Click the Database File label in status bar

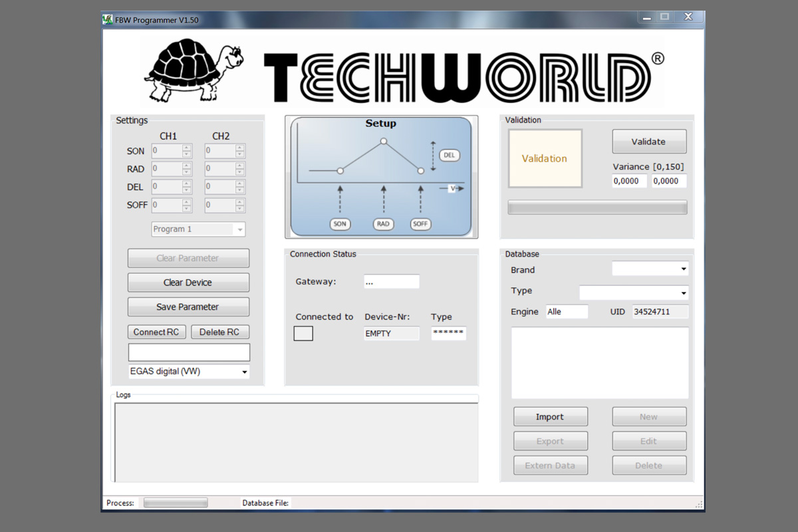[x=265, y=503]
